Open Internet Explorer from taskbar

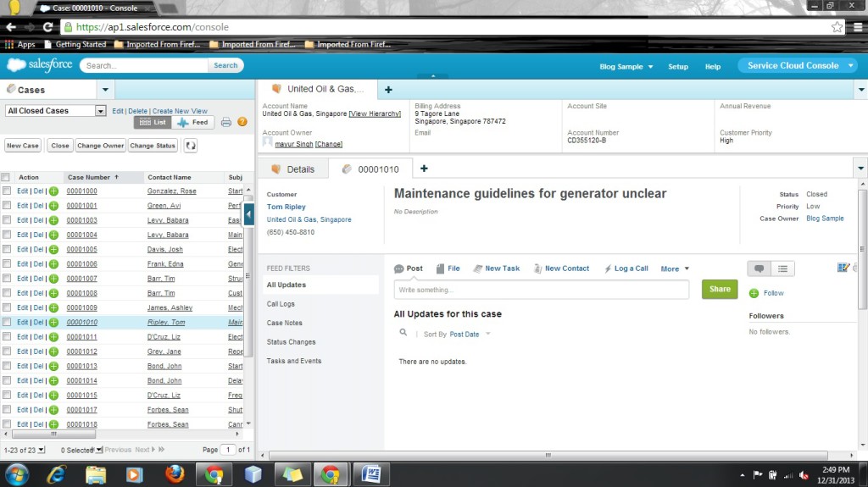click(57, 474)
